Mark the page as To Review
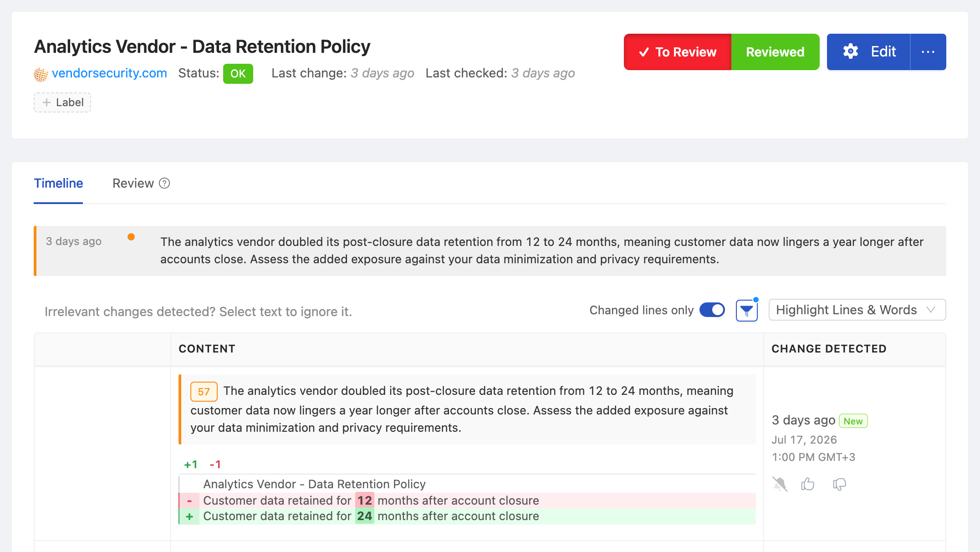Viewport: 980px width, 552px height. [678, 52]
